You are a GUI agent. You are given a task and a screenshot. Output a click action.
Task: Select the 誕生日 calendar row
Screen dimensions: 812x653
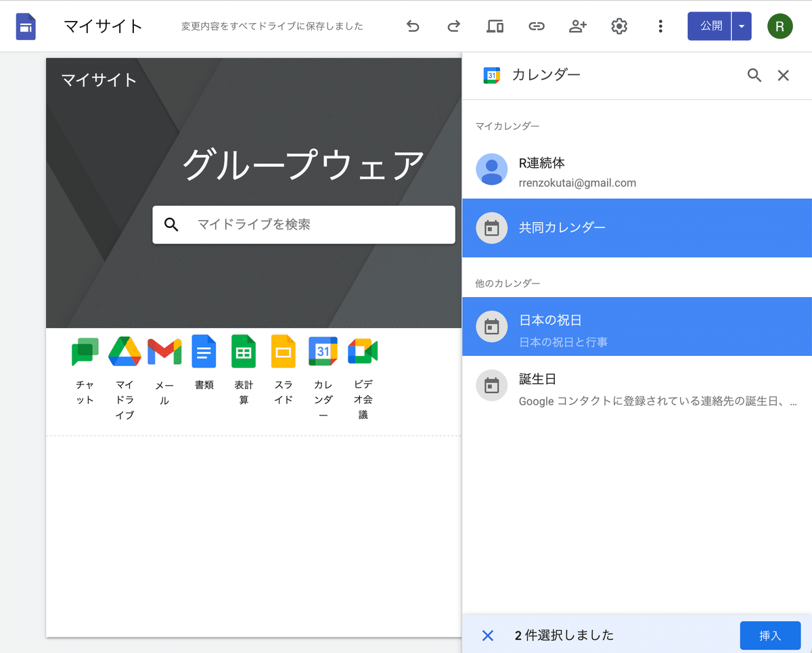[x=637, y=386]
